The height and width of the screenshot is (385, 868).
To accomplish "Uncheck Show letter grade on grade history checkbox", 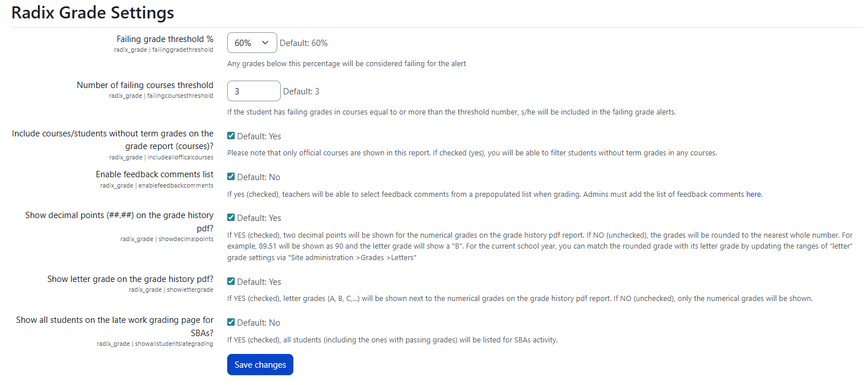I will point(231,281).
